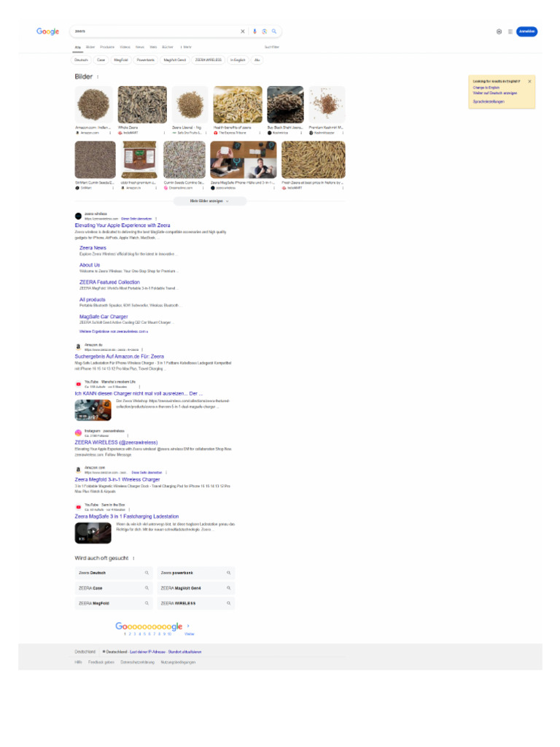Expand Mehr Bilder anzeigen
Viewport: 560px width, 747px height.
coord(209,201)
